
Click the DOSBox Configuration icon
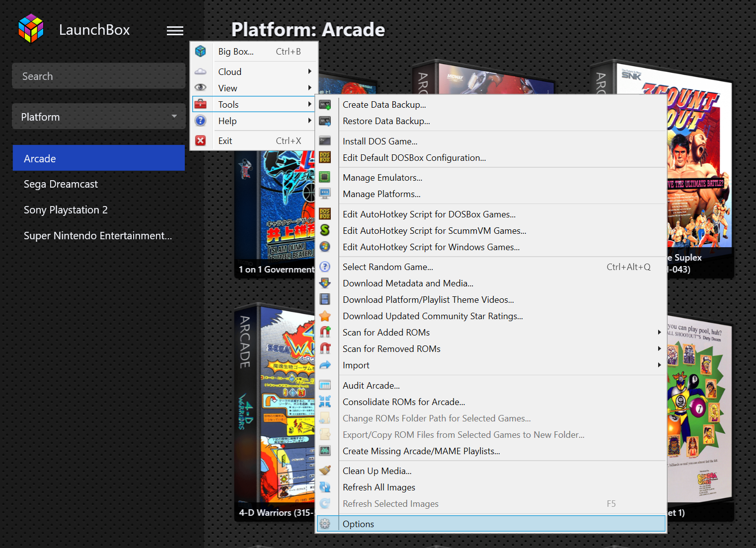tap(325, 157)
